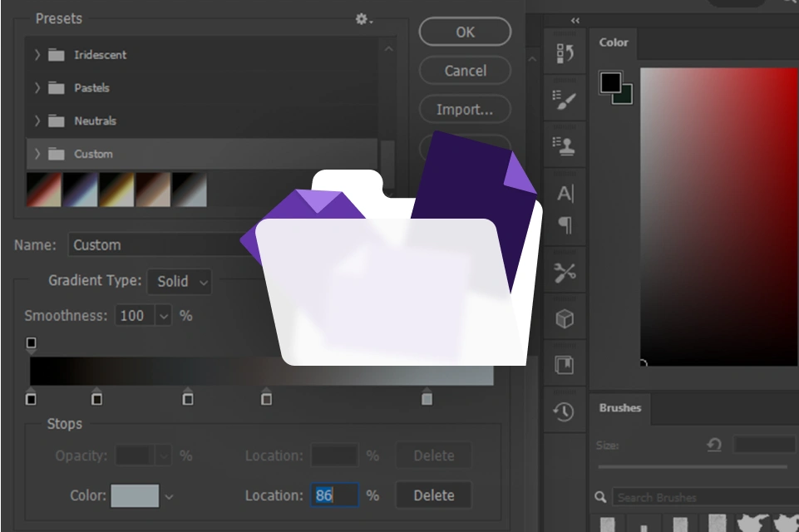Open the Smoothness value dropdown arrow
Image resolution: width=799 pixels, height=532 pixels.
pos(164,316)
